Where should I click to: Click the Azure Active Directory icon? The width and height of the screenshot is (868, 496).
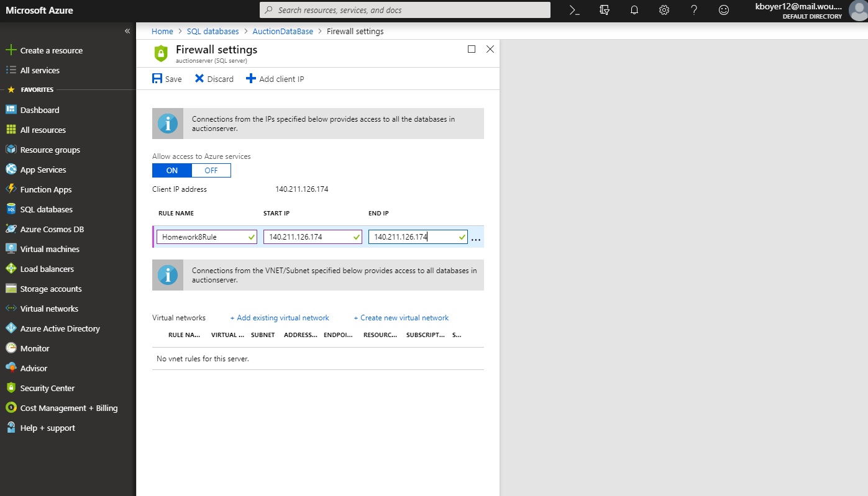pyautogui.click(x=11, y=328)
